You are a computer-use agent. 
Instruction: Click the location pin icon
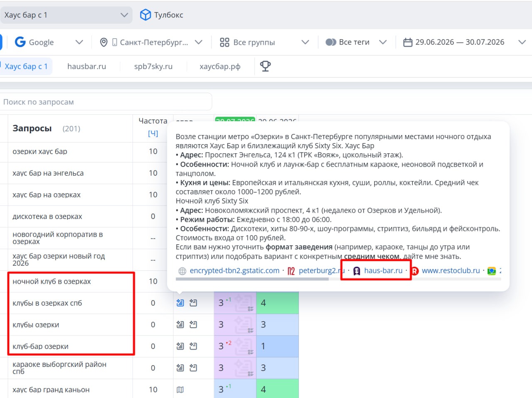pos(104,42)
